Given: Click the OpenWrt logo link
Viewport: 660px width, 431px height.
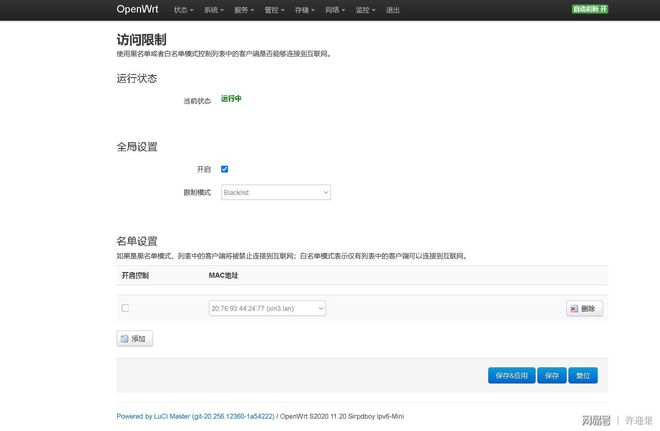Looking at the screenshot, I should click(x=137, y=9).
